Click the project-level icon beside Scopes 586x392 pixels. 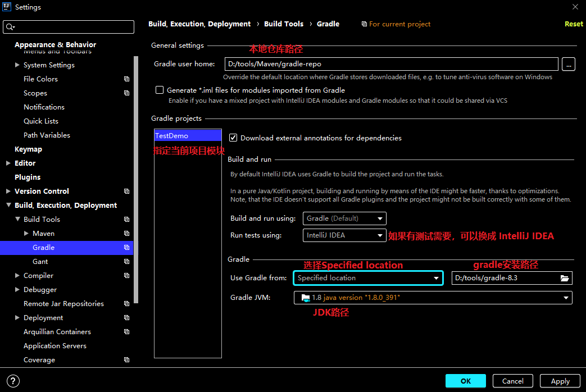pyautogui.click(x=126, y=93)
